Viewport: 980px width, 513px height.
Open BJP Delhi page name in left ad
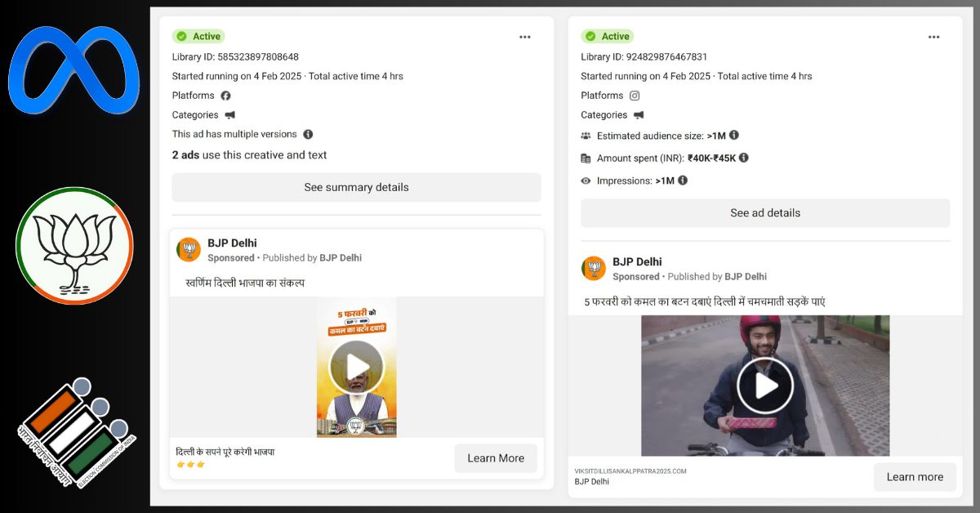point(232,243)
